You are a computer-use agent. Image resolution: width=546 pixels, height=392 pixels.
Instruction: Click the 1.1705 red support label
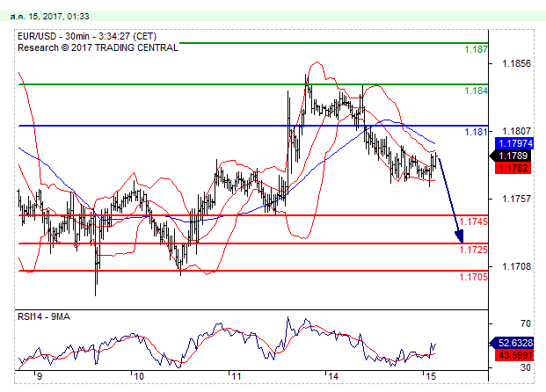pos(474,278)
